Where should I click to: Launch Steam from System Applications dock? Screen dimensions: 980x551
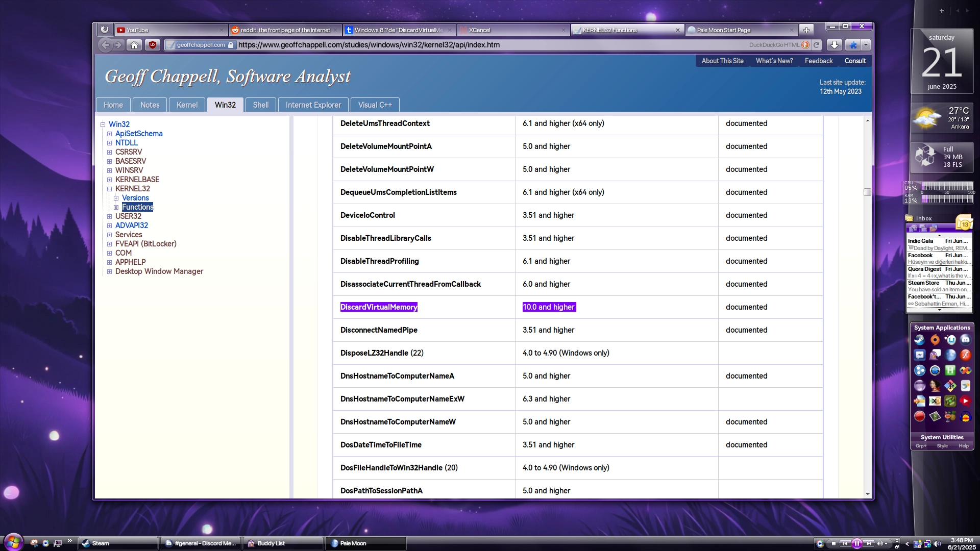(x=920, y=340)
